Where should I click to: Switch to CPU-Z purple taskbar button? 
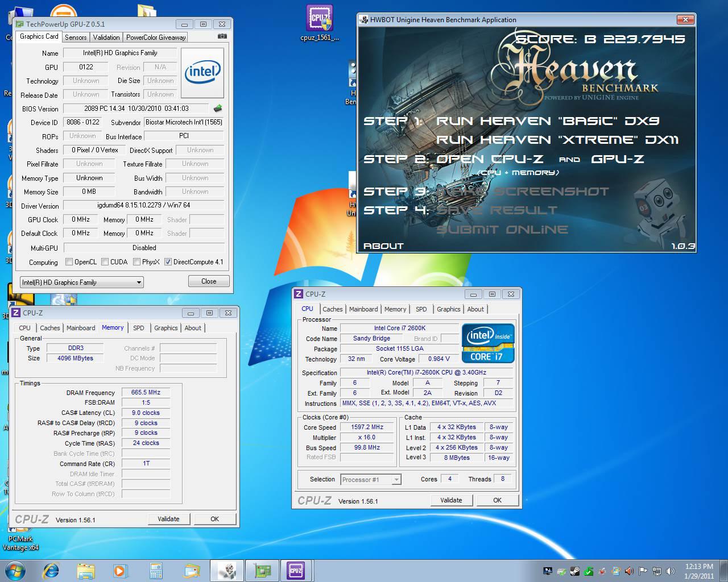coord(296,571)
